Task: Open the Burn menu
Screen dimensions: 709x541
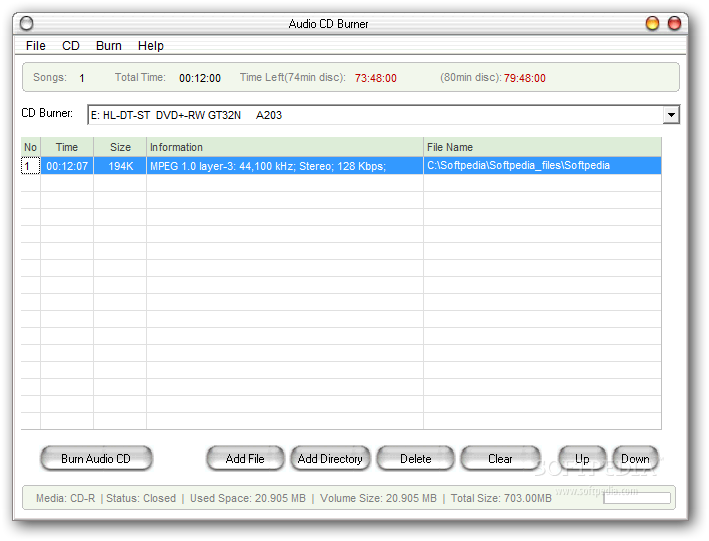Action: (x=109, y=46)
